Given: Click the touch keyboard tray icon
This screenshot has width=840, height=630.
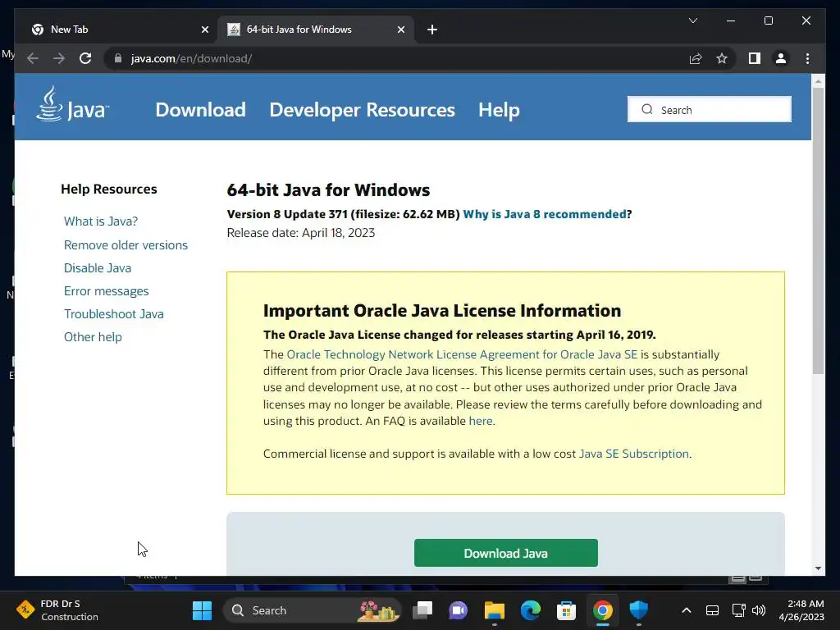Looking at the screenshot, I should (x=712, y=610).
